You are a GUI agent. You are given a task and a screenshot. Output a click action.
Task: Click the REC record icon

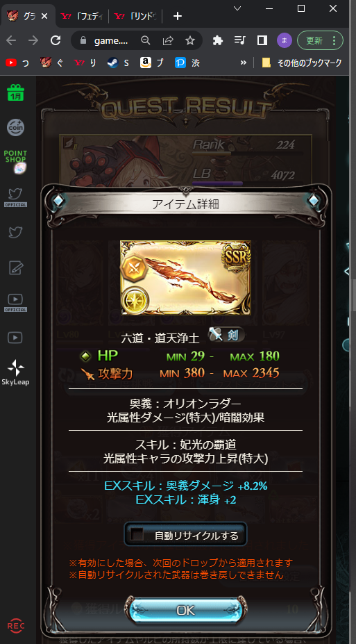click(15, 626)
